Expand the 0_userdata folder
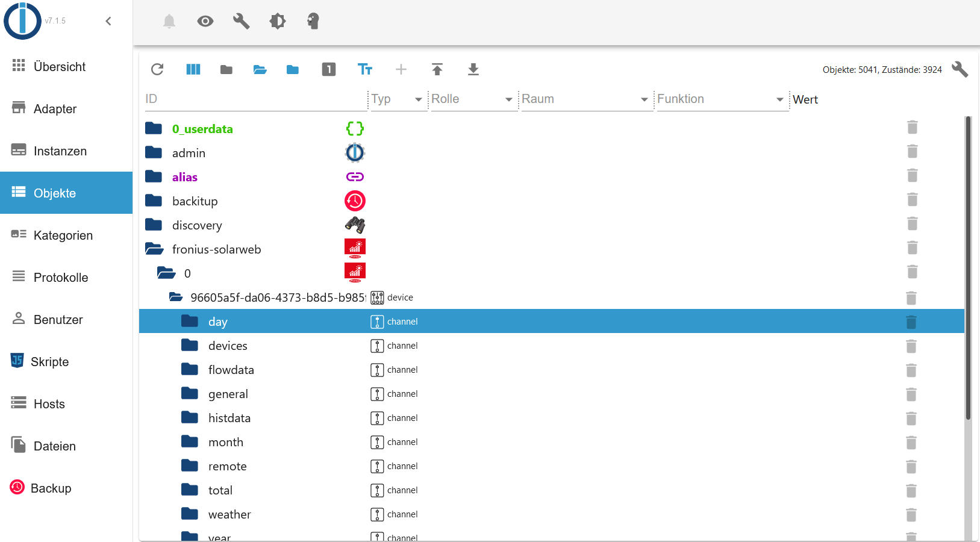The height and width of the screenshot is (542, 980). tap(154, 128)
